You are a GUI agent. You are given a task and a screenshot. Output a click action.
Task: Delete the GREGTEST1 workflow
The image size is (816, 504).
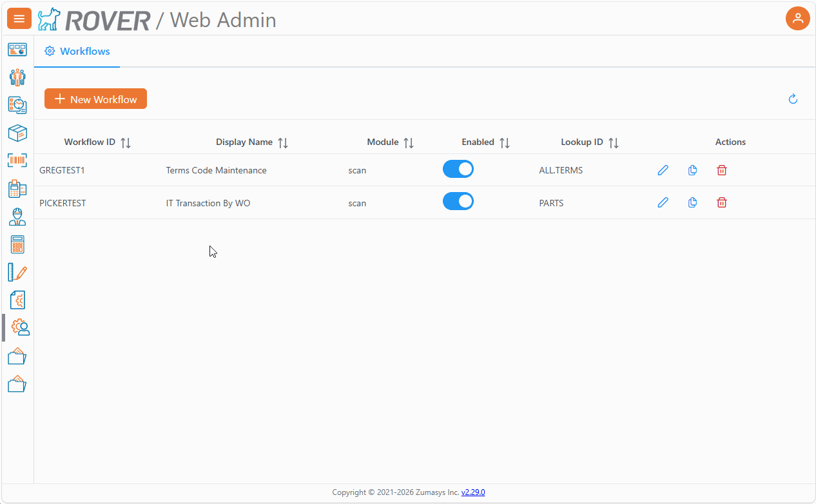point(722,170)
